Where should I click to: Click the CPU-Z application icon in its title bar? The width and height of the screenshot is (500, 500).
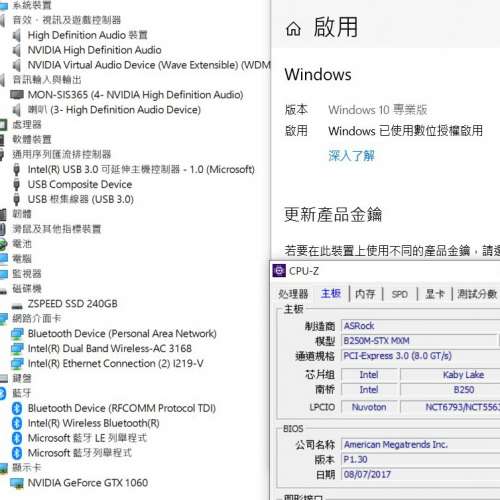pyautogui.click(x=279, y=271)
